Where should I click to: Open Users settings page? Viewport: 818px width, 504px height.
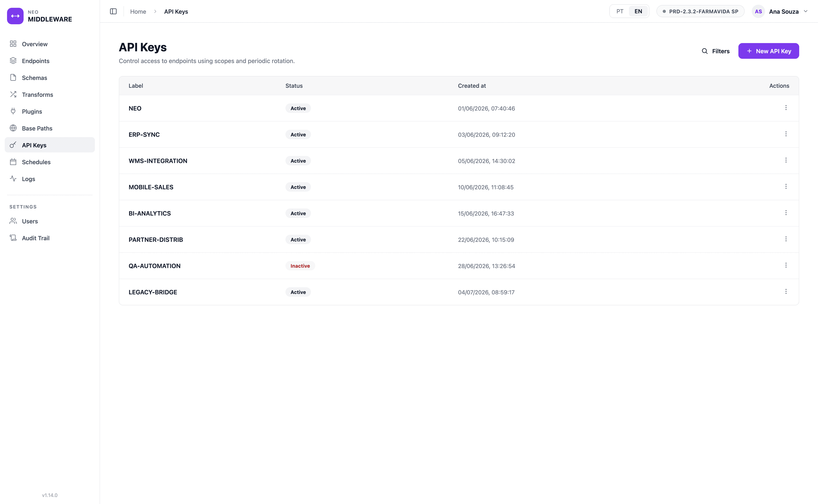click(50, 221)
